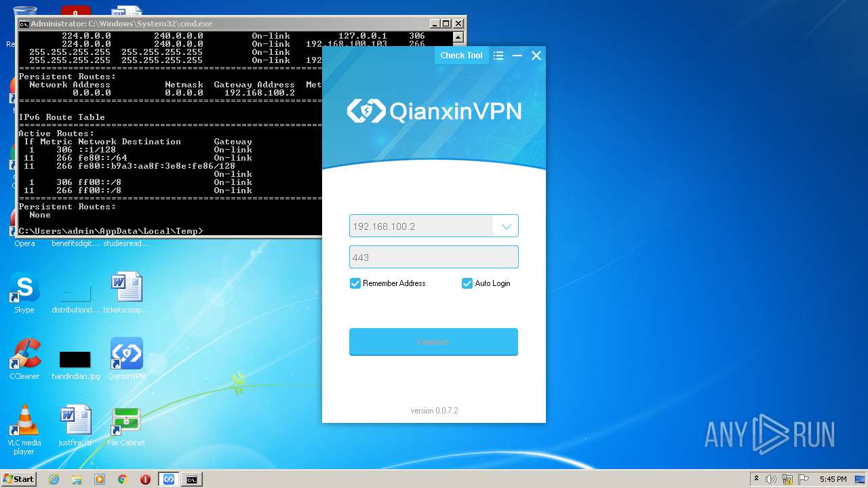Open the CCleaner desktop shortcut
This screenshot has width=868, height=488.
[24, 359]
